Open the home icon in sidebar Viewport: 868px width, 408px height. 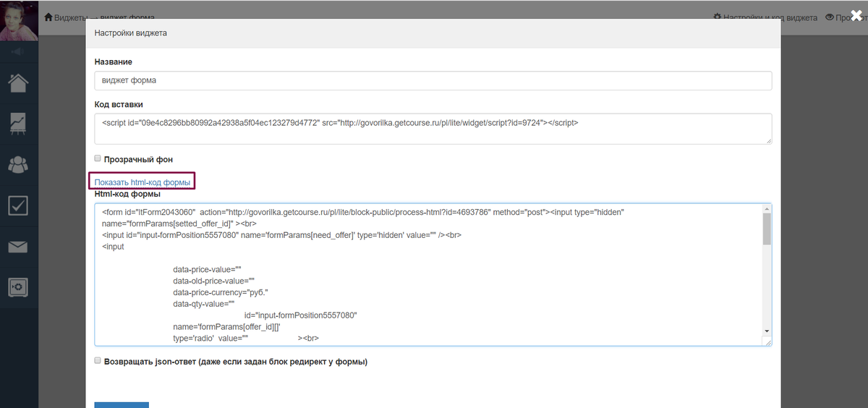point(19,82)
